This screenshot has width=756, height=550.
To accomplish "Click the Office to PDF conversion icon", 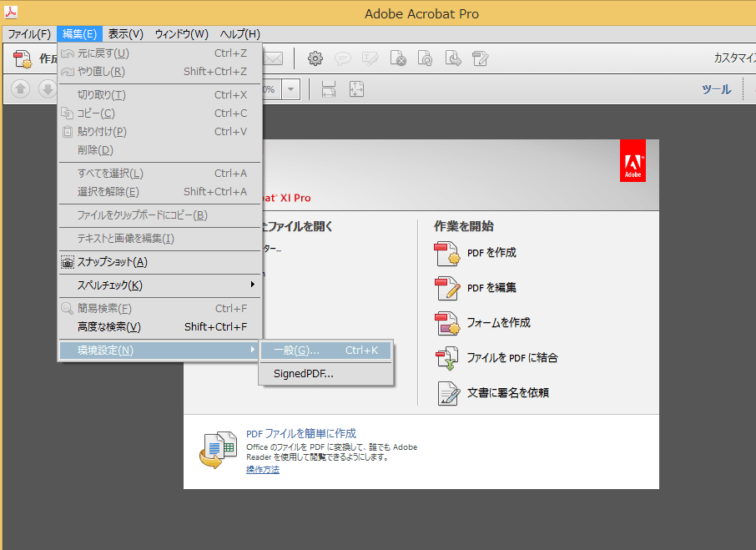I will 218,450.
